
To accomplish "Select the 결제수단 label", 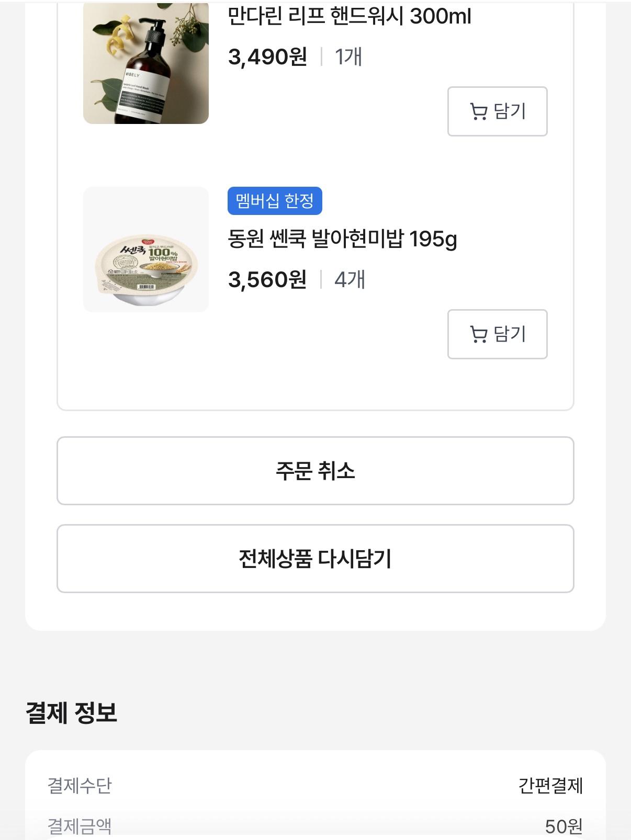I will tap(80, 785).
